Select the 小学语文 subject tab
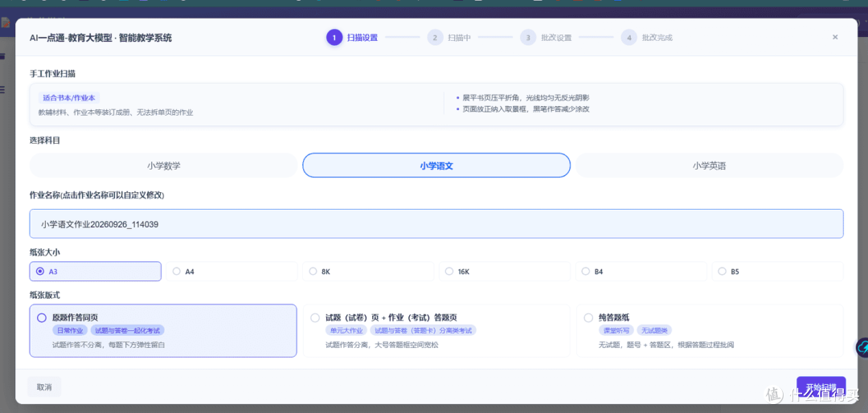This screenshot has width=868, height=413. 436,166
